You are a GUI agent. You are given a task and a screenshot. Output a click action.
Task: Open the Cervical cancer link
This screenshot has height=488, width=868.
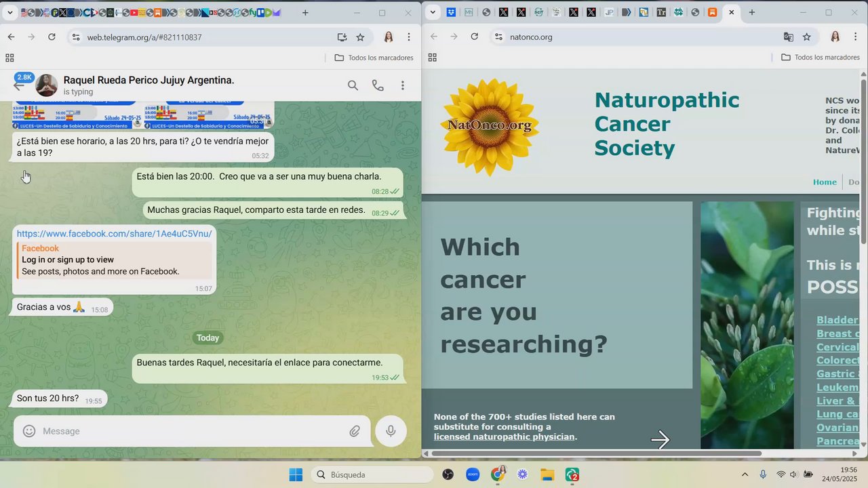tap(838, 347)
